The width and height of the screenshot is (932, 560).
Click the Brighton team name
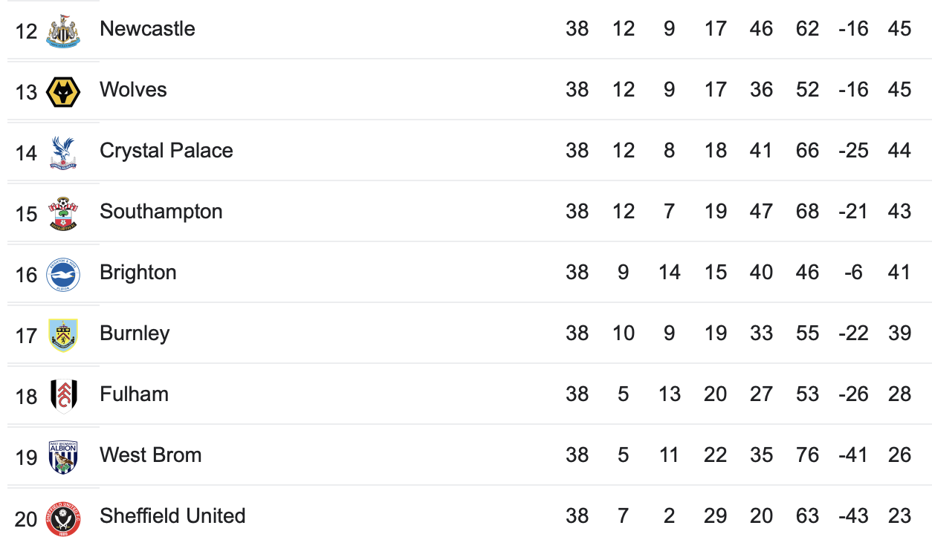[138, 273]
